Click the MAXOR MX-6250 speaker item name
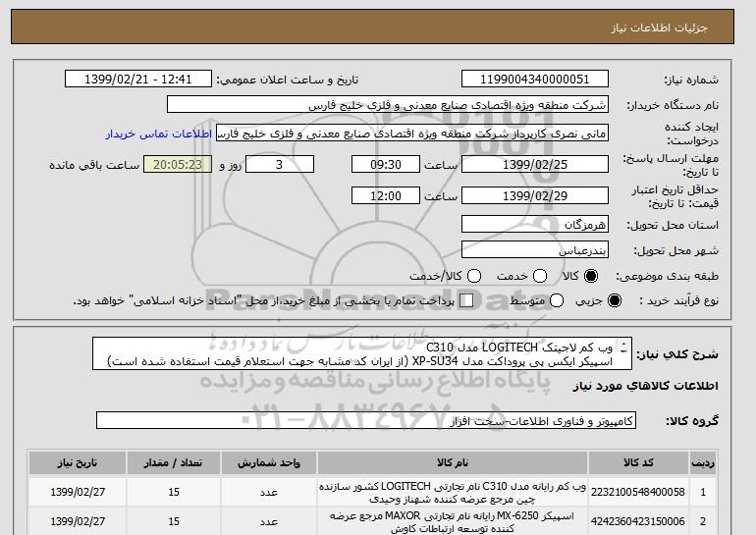 [453, 522]
